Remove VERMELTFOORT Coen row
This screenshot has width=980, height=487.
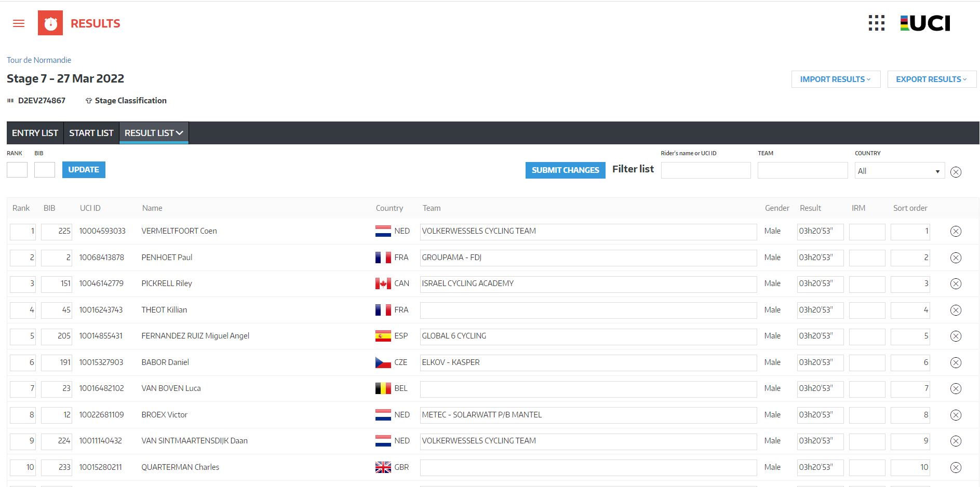pos(956,232)
